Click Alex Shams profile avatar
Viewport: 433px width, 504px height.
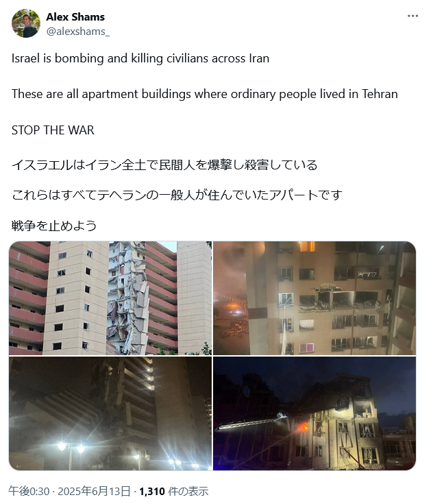(x=26, y=23)
